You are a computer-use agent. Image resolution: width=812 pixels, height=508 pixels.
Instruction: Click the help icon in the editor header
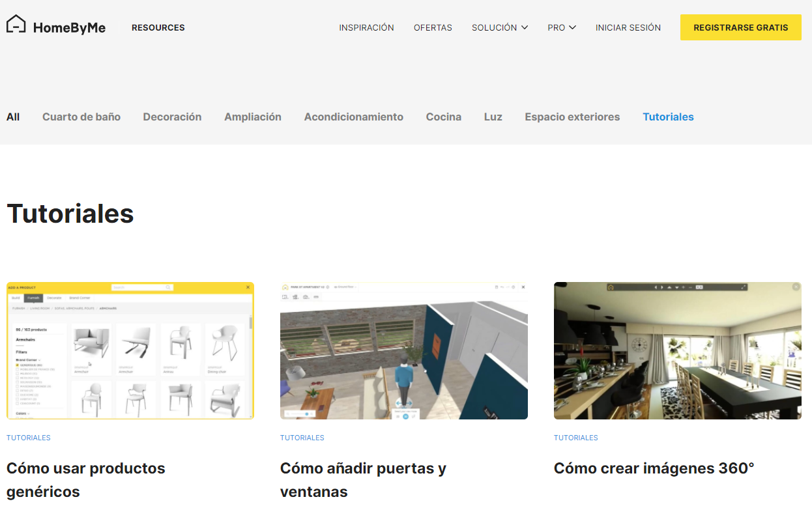513,287
